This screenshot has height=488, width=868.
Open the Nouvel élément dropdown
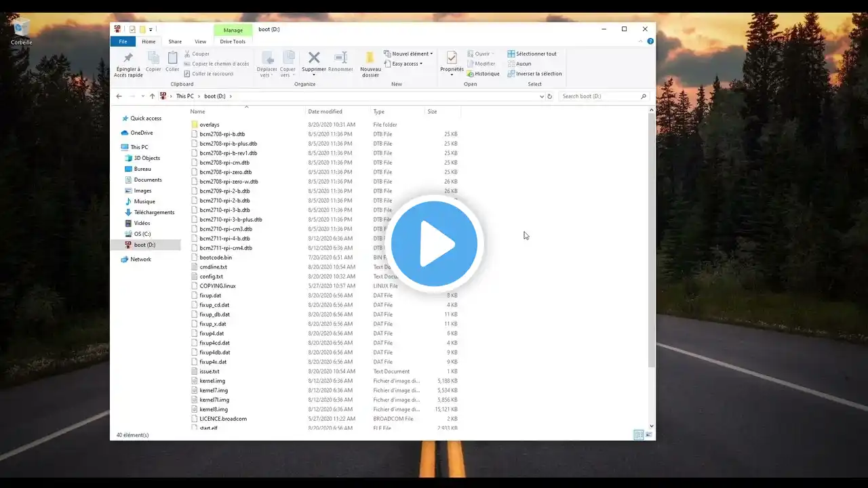(x=408, y=54)
